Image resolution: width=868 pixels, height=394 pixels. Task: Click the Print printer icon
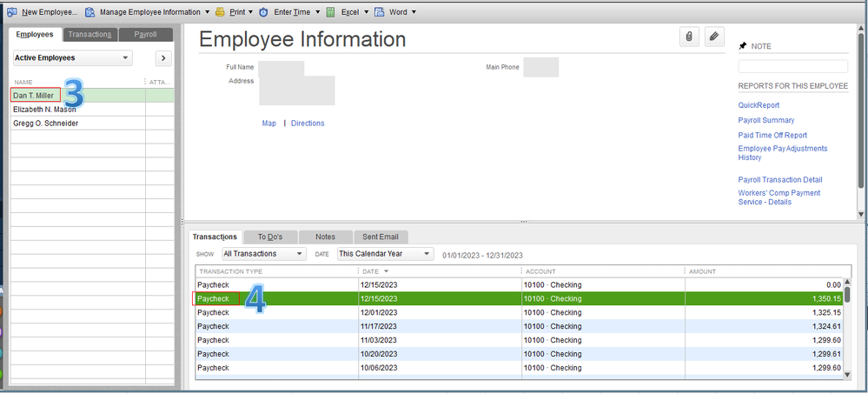click(221, 11)
